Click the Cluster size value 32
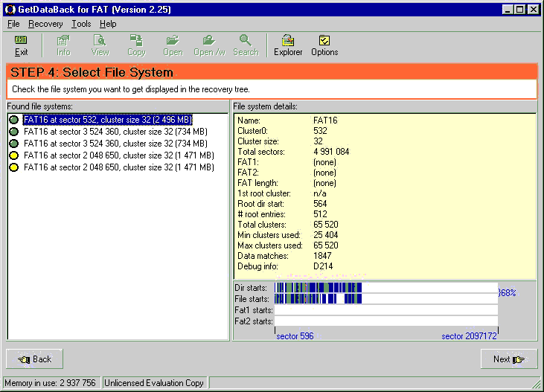 click(318, 141)
